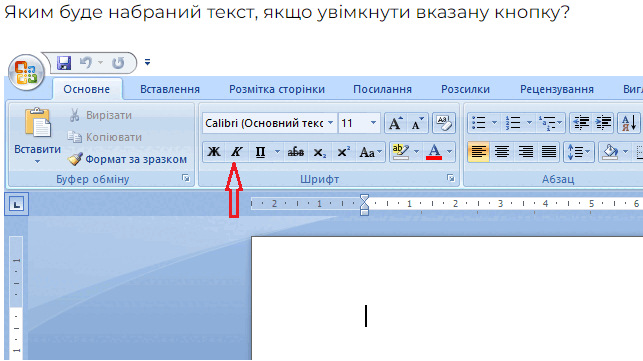Toggle superscript x² formatting
This screenshot has height=361, width=643.
click(343, 152)
